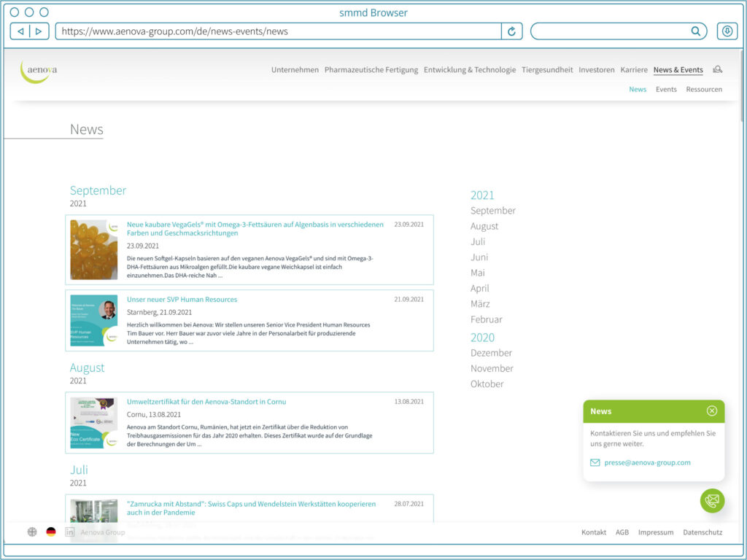Select the News submenu tab
Image resolution: width=747 pixels, height=560 pixels.
pos(638,89)
